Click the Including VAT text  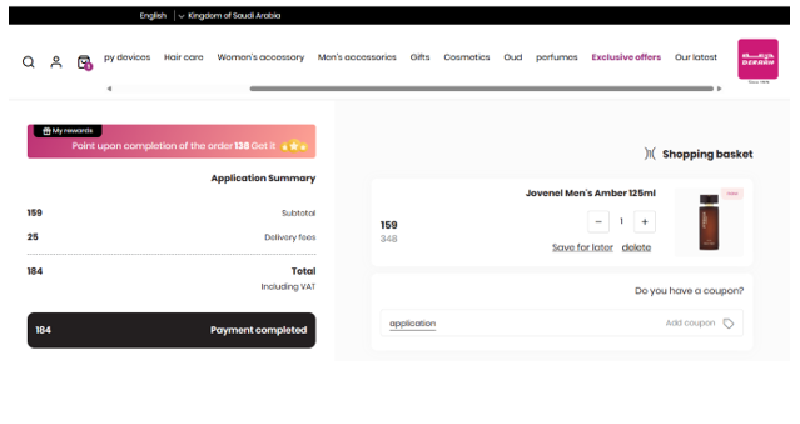point(288,287)
